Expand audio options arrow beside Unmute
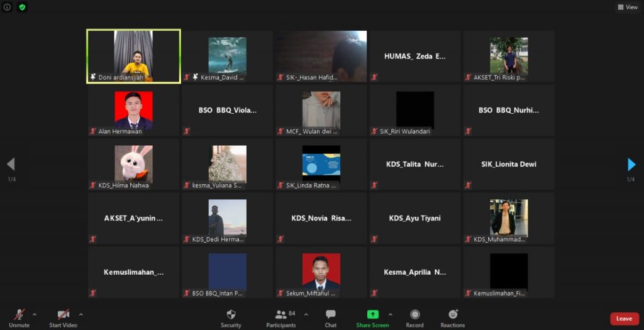The image size is (644, 330). point(34,314)
